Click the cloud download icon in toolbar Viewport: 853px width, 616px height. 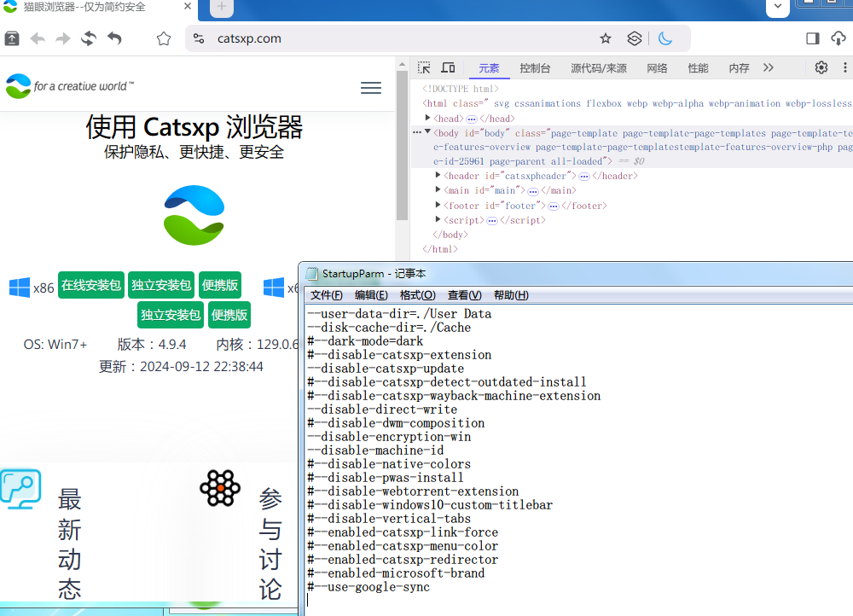point(838,38)
